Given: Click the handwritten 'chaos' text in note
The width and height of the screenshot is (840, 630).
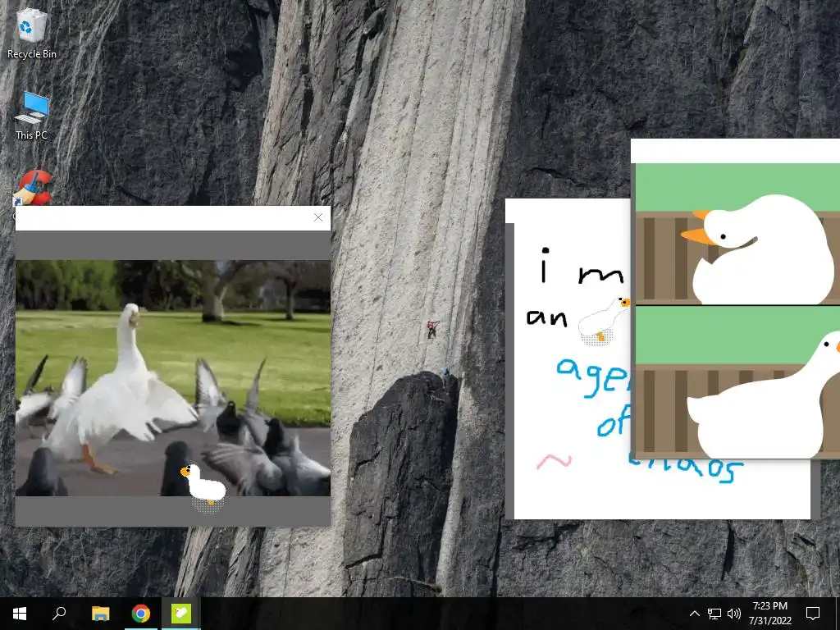Looking at the screenshot, I should point(686,468).
